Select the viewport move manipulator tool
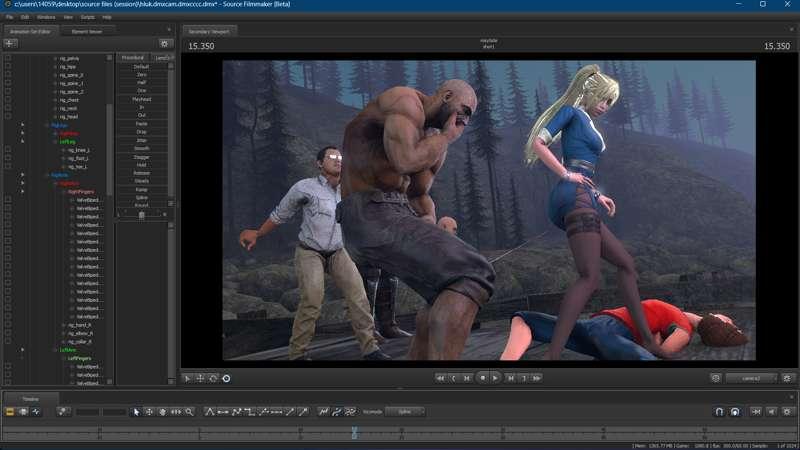This screenshot has width=800, height=450. point(200,378)
